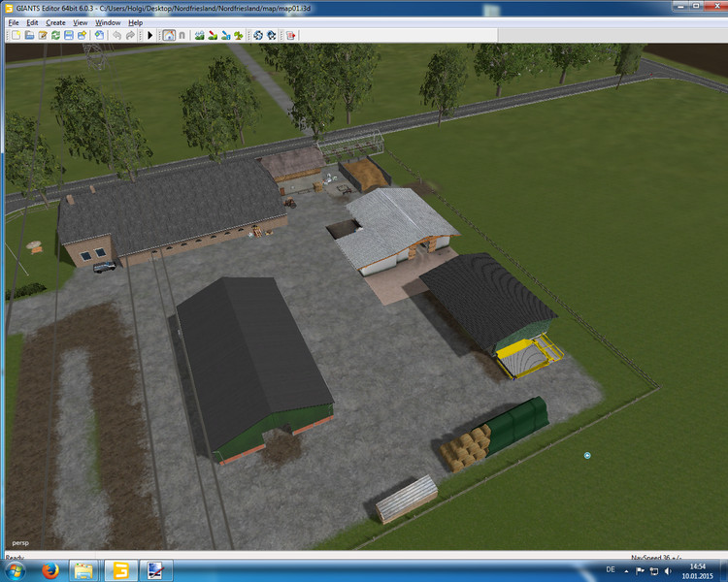Toggle the magnet snap button
Image resolution: width=728 pixels, height=582 pixels.
(x=181, y=35)
